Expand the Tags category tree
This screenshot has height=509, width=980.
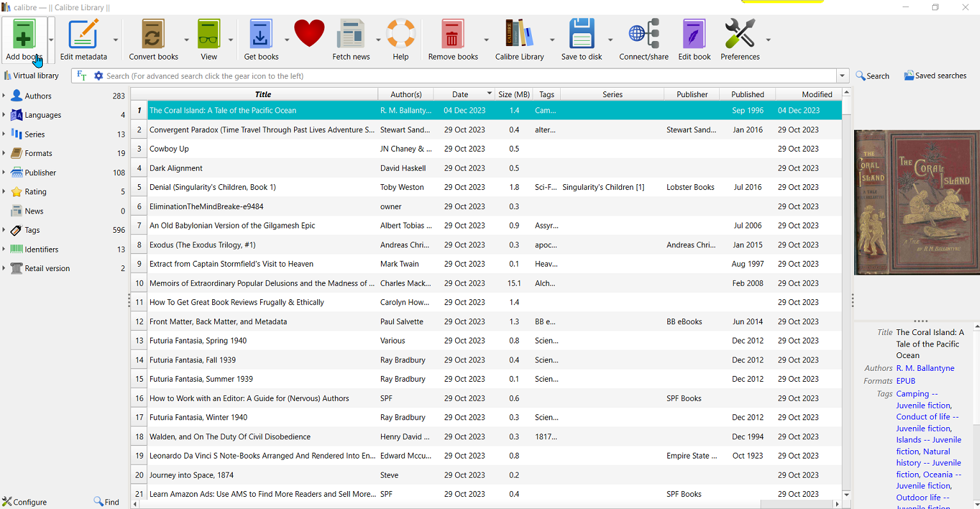tap(4, 230)
